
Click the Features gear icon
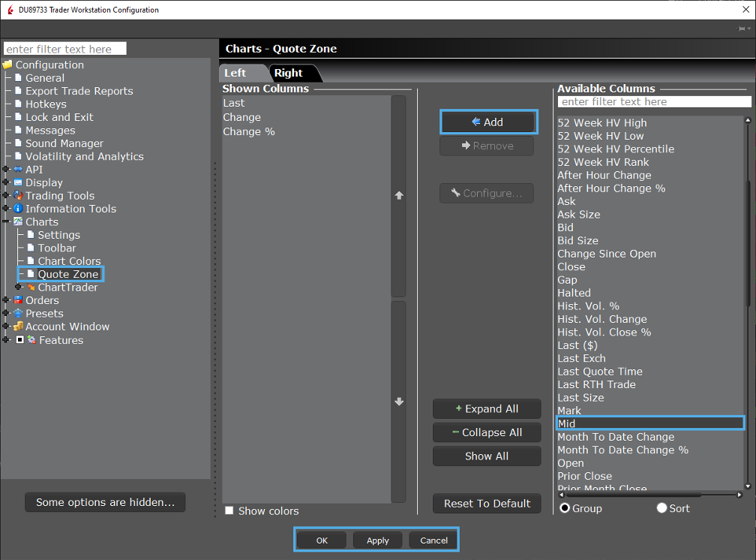pyautogui.click(x=31, y=340)
